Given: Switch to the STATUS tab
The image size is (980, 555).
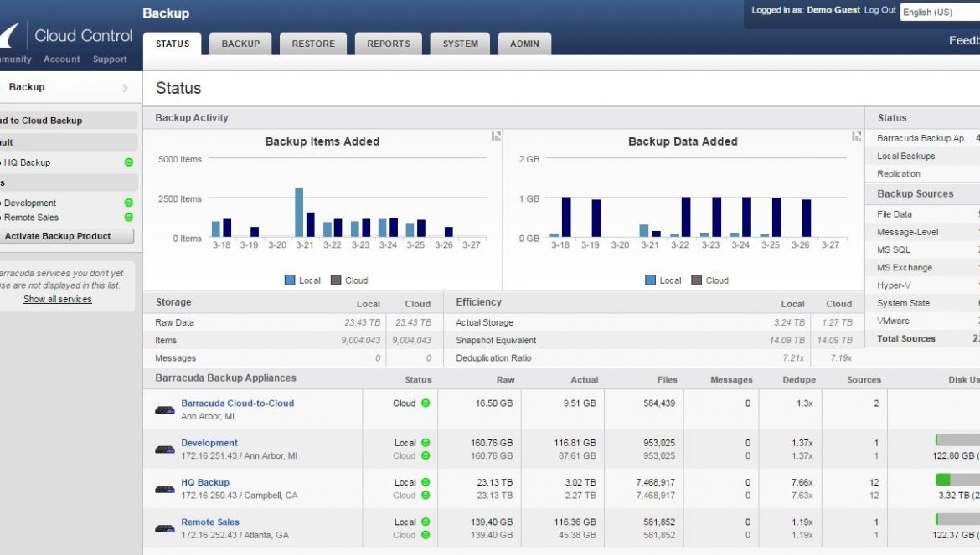Looking at the screenshot, I should tap(173, 44).
